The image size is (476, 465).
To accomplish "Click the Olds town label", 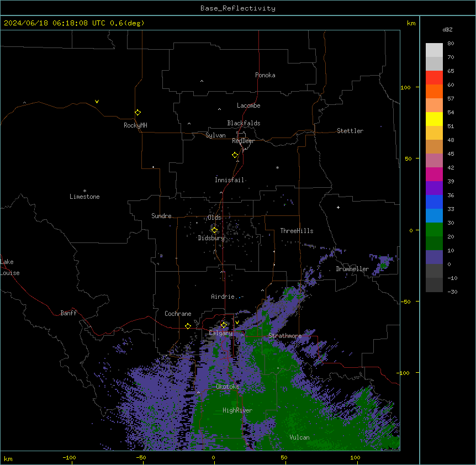I will click(214, 218).
